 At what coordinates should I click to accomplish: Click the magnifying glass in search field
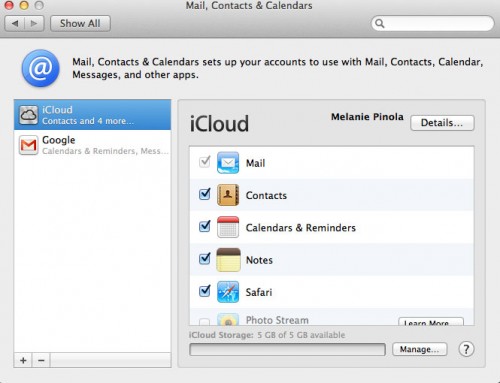click(380, 23)
